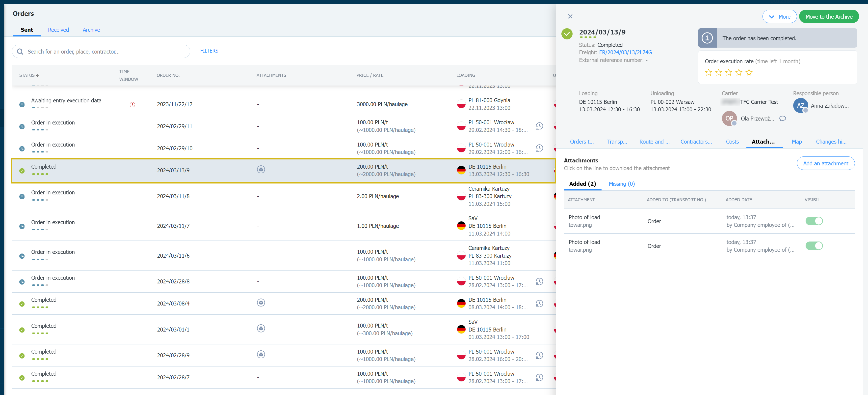Viewport: 868px width, 395px height.
Task: Click the PRICE / RATE column header
Action: pos(370,75)
